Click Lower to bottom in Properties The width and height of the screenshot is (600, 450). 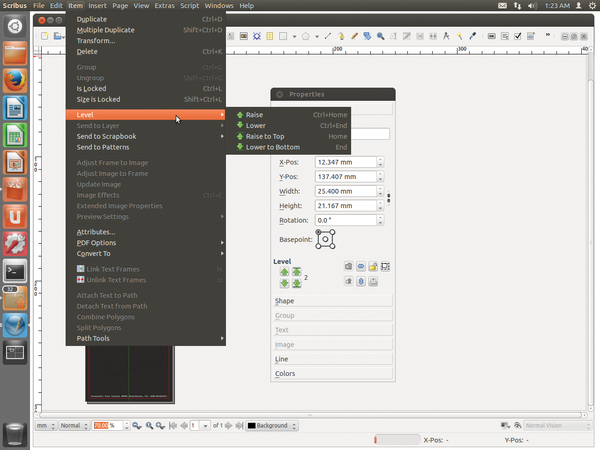[x=297, y=284]
